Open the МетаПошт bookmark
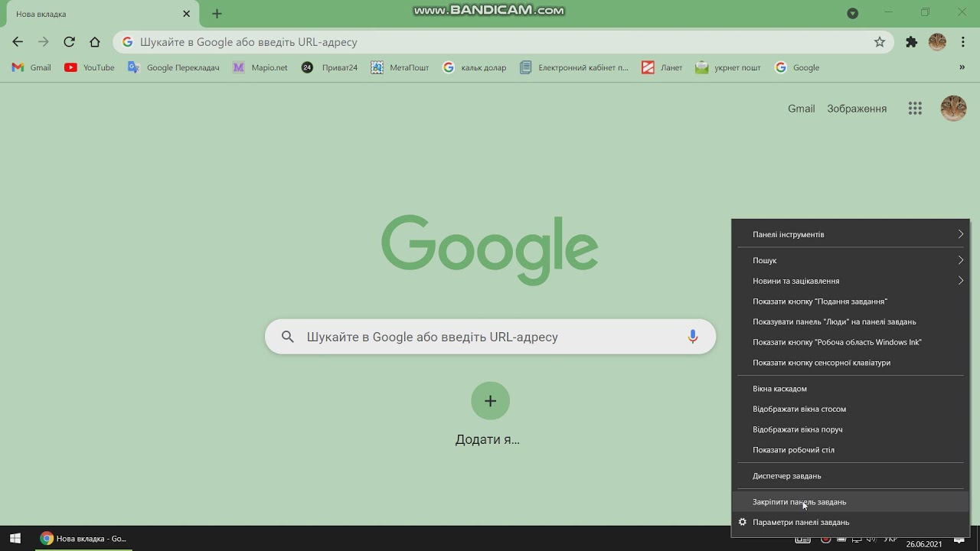The height and width of the screenshot is (551, 980). [x=400, y=67]
